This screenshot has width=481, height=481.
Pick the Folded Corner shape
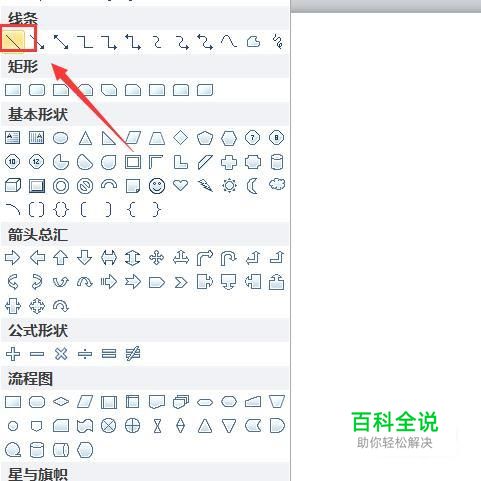click(133, 186)
